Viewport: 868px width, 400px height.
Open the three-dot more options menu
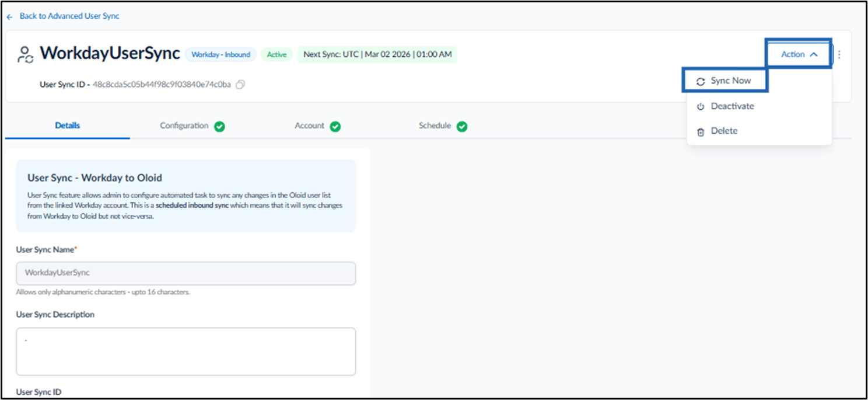click(839, 54)
